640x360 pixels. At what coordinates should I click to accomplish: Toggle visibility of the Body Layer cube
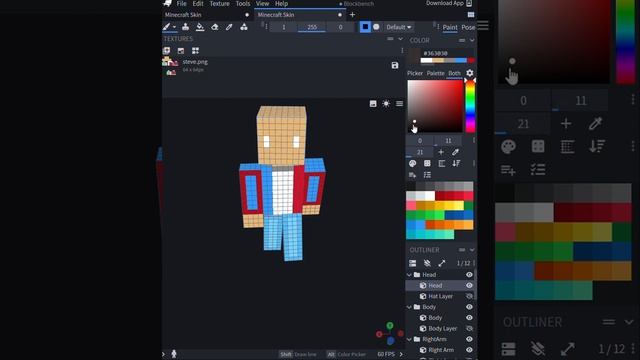pos(469,328)
